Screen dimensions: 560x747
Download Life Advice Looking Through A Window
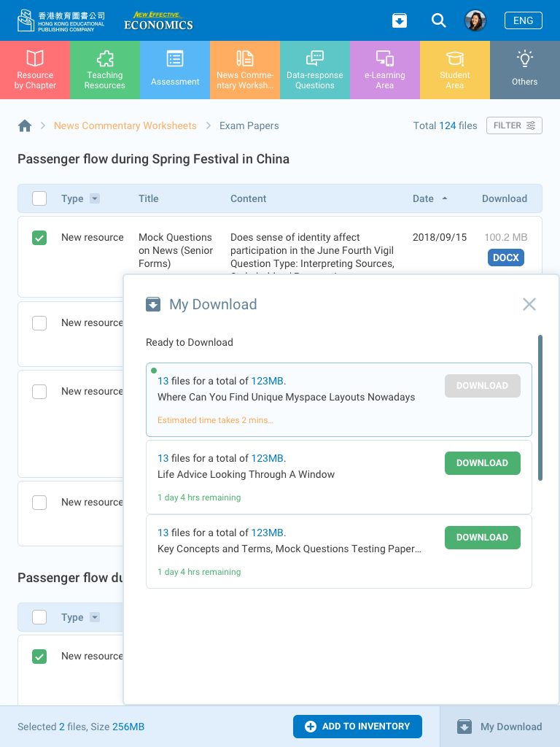(x=482, y=463)
